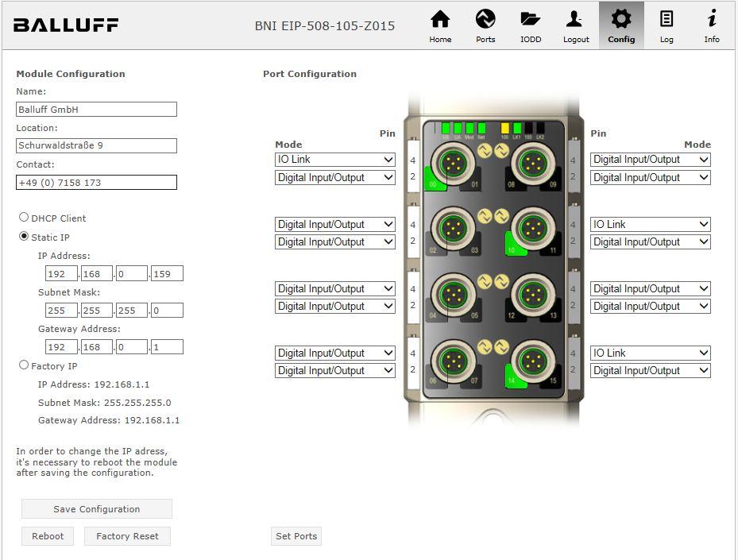Click port 00 connector on module image
738x560 pixels.
tap(453, 164)
